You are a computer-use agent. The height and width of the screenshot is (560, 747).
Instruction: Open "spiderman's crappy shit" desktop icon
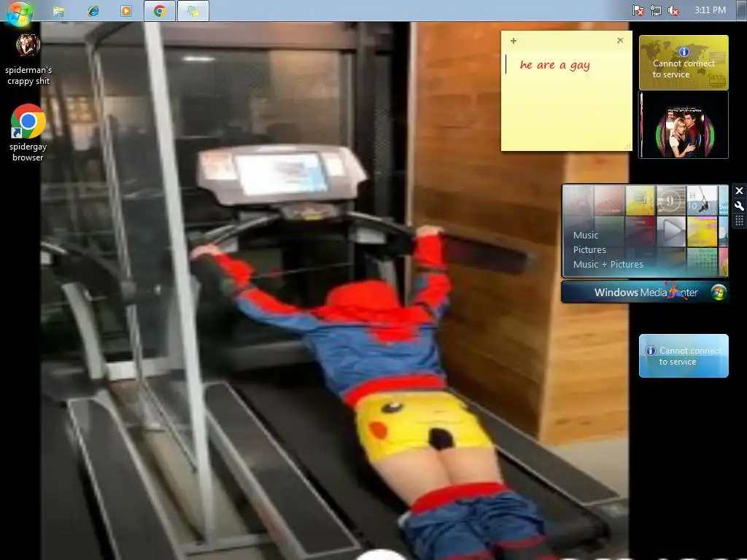[x=28, y=60]
